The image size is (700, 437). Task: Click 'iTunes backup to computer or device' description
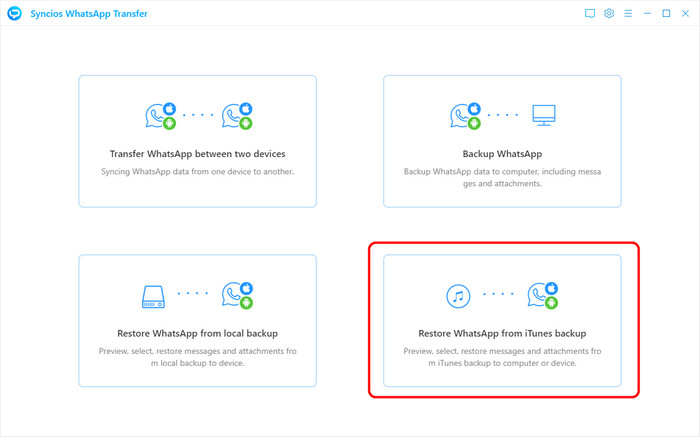502,357
